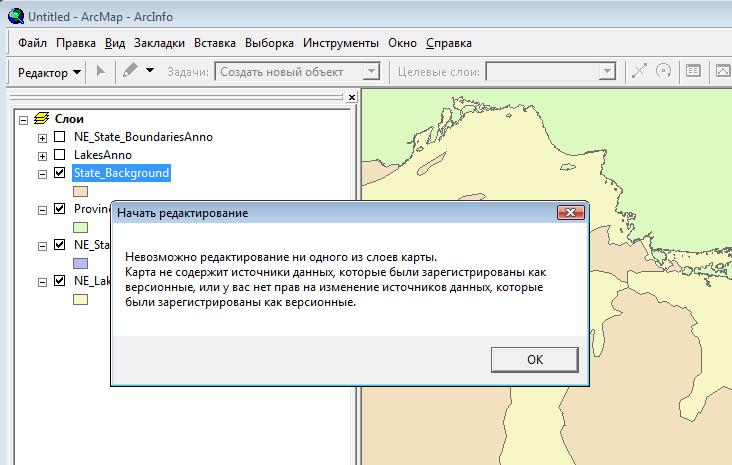
Task: Click the Rotate tool icon
Action: [x=663, y=71]
